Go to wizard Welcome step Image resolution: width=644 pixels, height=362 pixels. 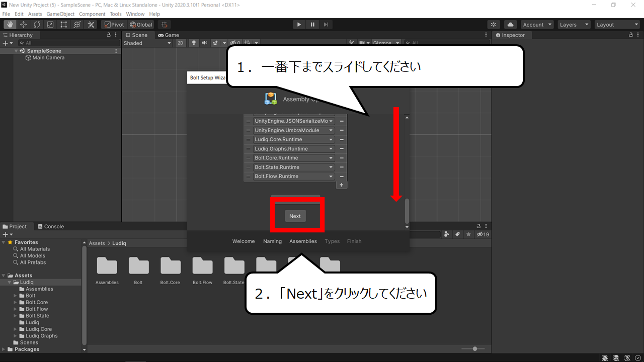pos(244,241)
